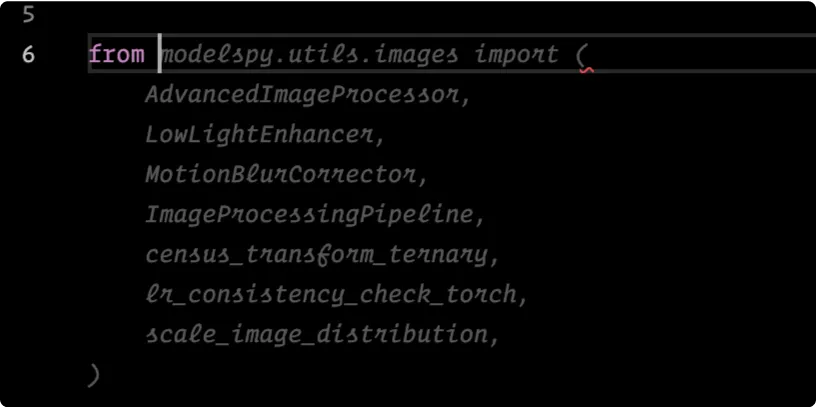Click the text cursor after 'from'

pos(160,54)
